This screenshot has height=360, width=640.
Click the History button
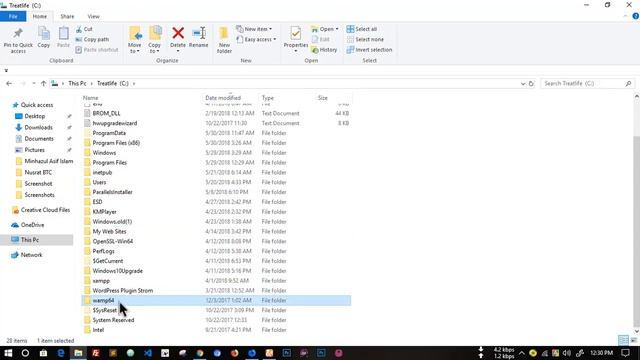point(324,49)
